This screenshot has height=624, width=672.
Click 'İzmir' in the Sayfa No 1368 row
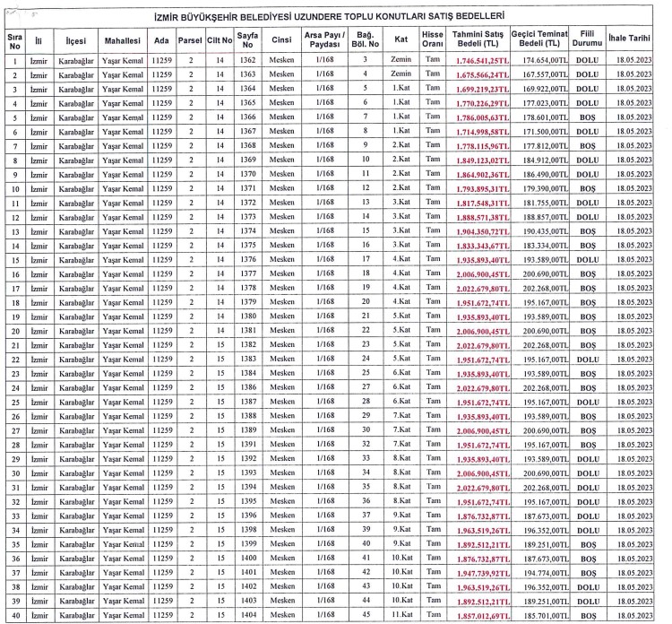click(x=39, y=146)
